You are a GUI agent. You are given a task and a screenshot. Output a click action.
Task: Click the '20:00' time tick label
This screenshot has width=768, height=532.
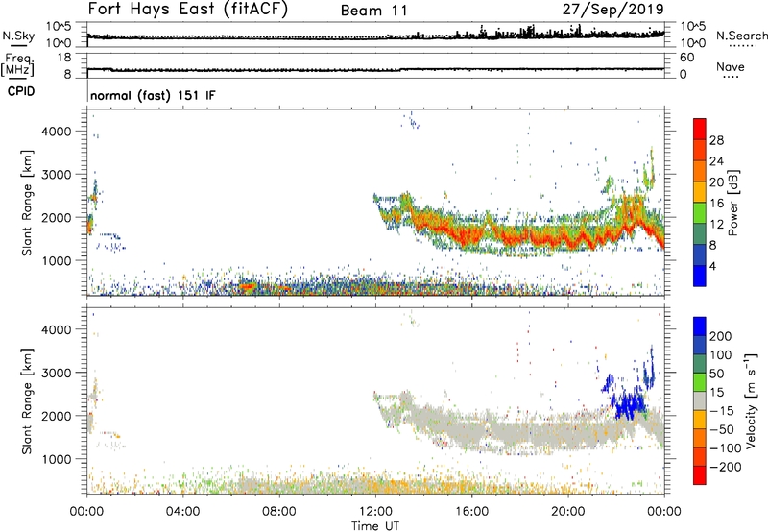click(568, 512)
